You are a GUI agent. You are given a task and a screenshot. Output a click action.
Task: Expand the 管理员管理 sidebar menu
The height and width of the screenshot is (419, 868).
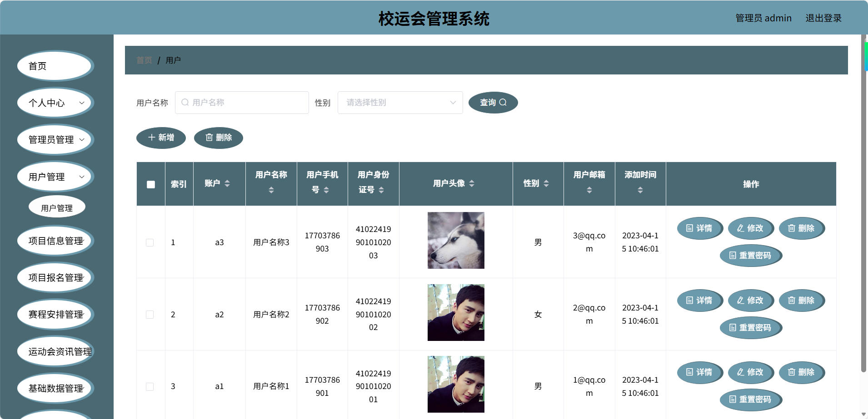[x=55, y=140]
